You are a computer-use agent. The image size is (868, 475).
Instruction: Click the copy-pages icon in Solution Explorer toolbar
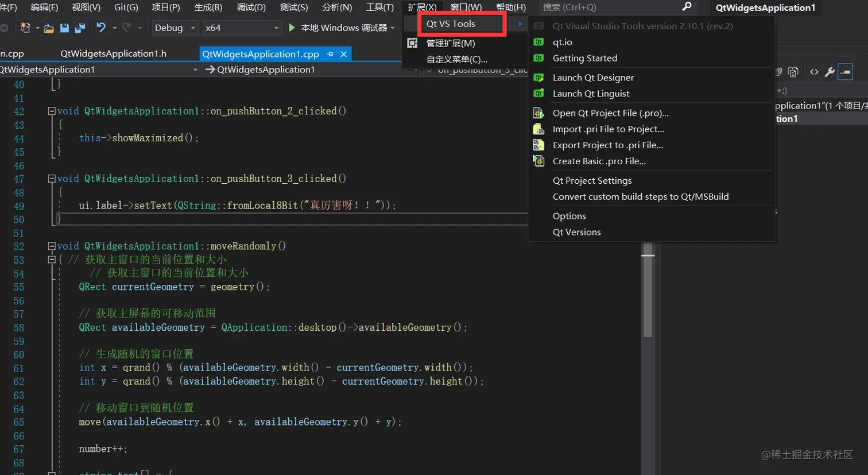click(x=793, y=72)
